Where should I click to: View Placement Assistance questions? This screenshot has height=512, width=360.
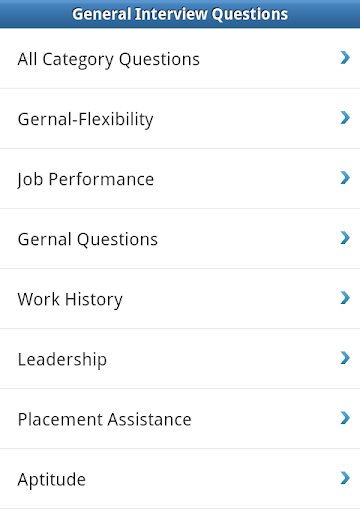(x=180, y=419)
